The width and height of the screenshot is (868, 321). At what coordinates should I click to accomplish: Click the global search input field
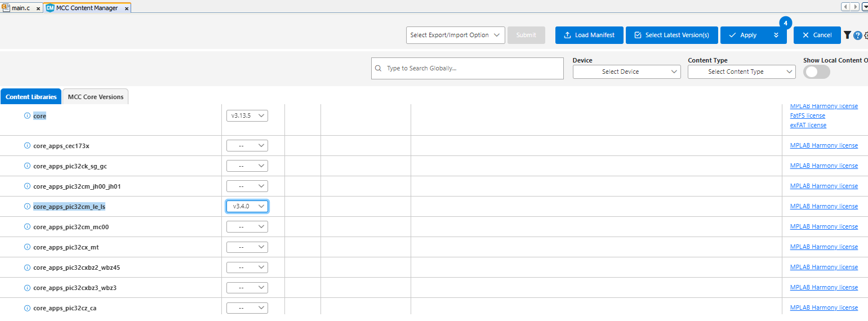(473, 68)
